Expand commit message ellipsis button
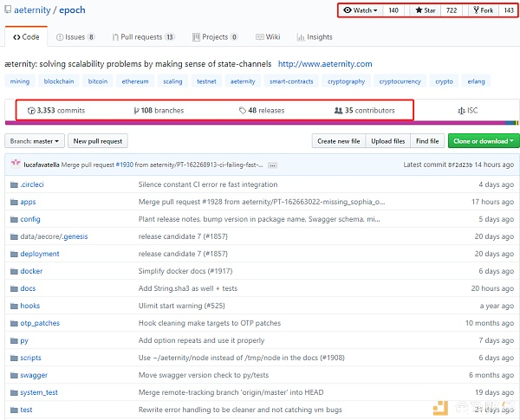Viewport: 520px width, 420px height. [x=272, y=165]
